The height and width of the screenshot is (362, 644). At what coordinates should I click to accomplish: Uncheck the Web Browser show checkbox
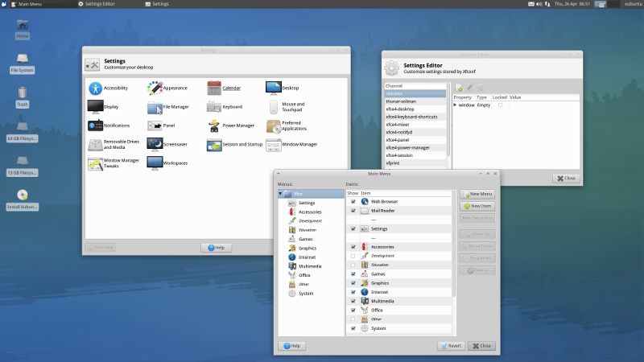pos(353,202)
